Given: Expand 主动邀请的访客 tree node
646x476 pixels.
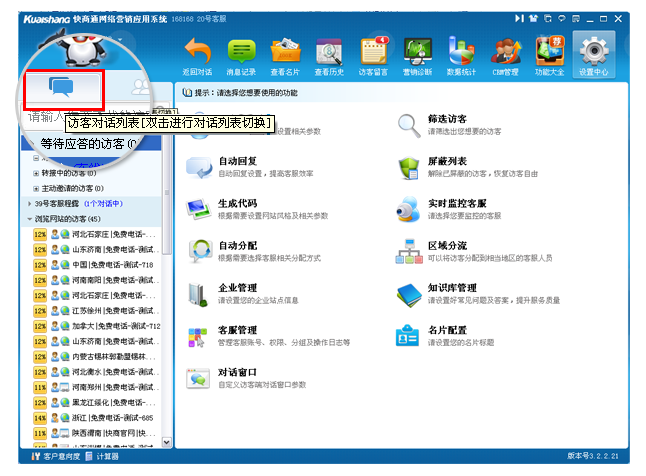Looking at the screenshot, I should (36, 187).
